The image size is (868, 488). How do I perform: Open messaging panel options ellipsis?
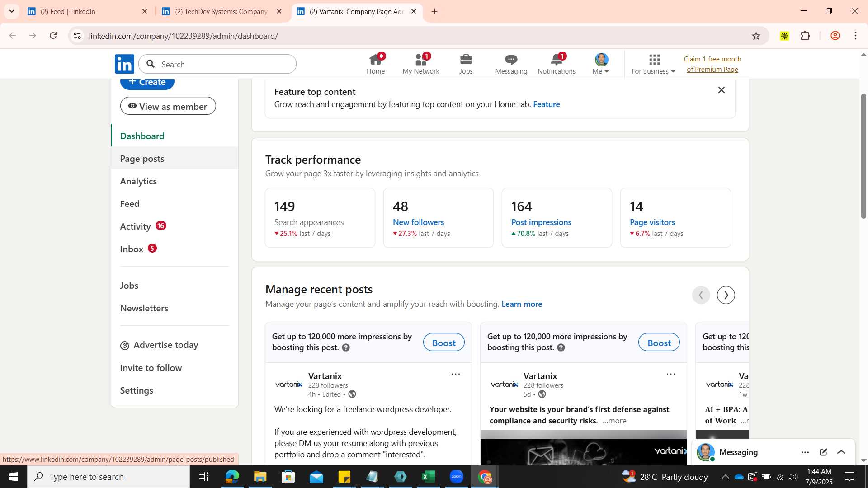(805, 452)
